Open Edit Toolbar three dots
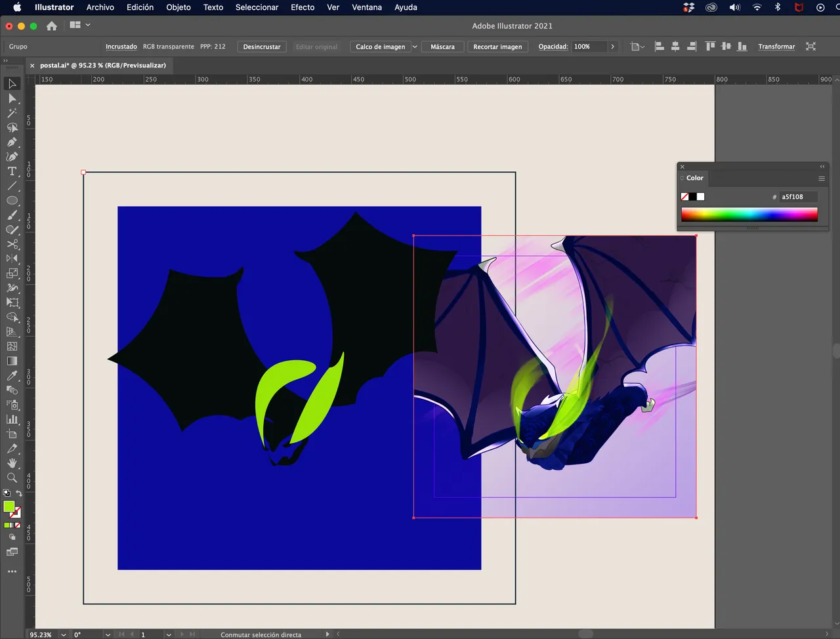The width and height of the screenshot is (840, 639). (12, 571)
